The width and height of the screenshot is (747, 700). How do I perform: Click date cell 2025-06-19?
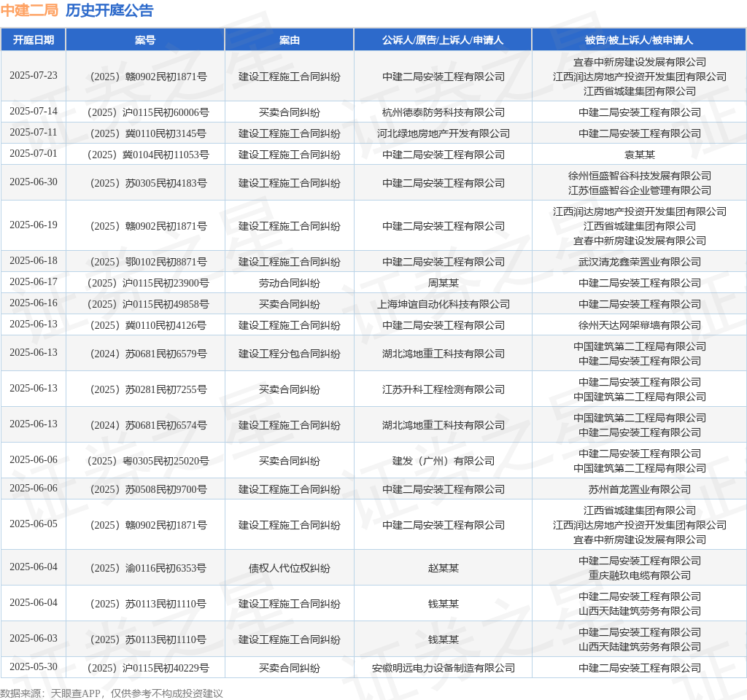(x=34, y=225)
